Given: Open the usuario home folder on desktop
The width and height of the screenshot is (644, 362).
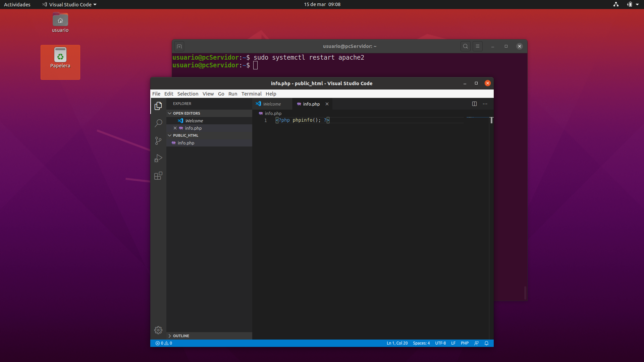Looking at the screenshot, I should click(x=60, y=22).
